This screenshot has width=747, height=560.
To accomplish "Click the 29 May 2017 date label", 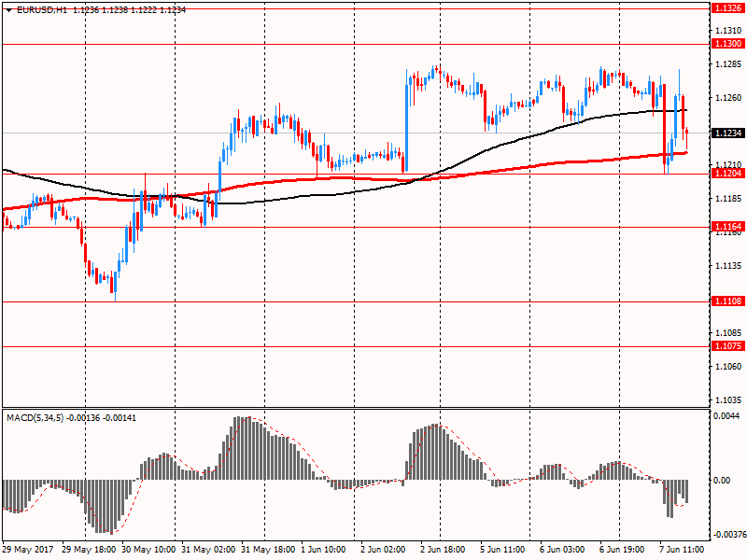I will pos(28,550).
